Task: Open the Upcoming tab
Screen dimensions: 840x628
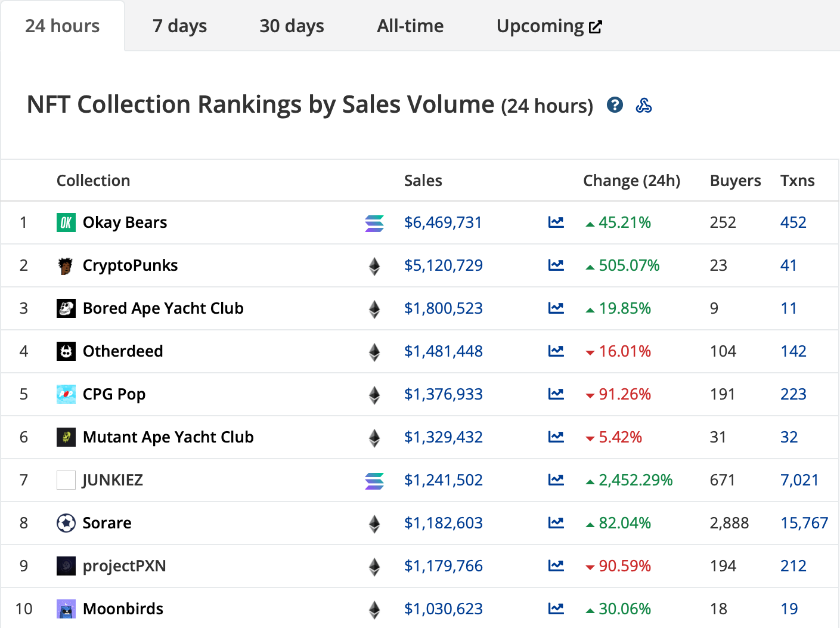Action: 549,26
